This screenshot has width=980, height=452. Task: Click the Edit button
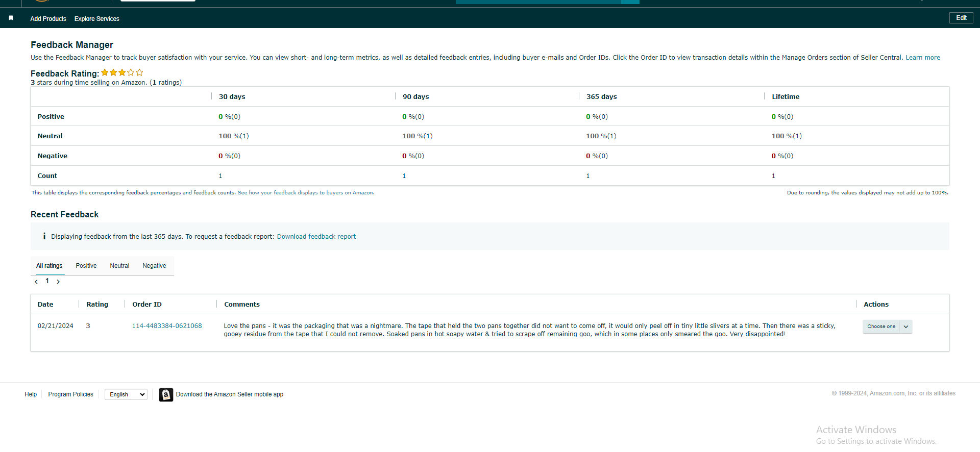coord(961,18)
